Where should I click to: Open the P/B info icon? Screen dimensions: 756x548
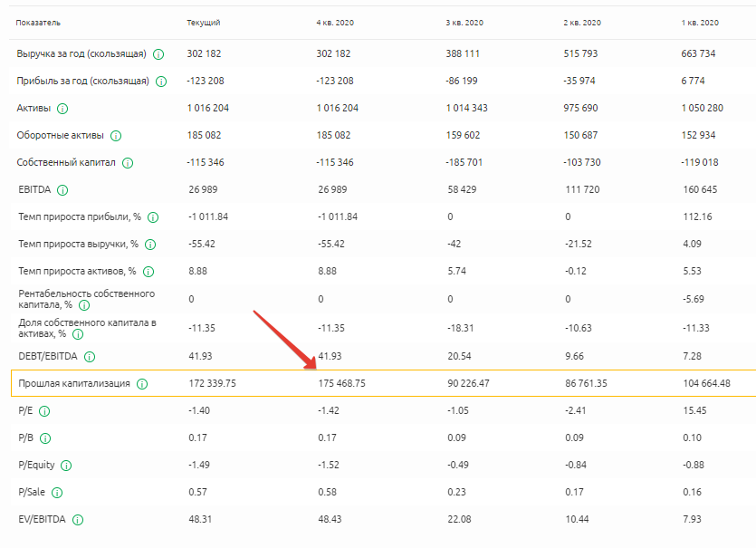pos(44,438)
